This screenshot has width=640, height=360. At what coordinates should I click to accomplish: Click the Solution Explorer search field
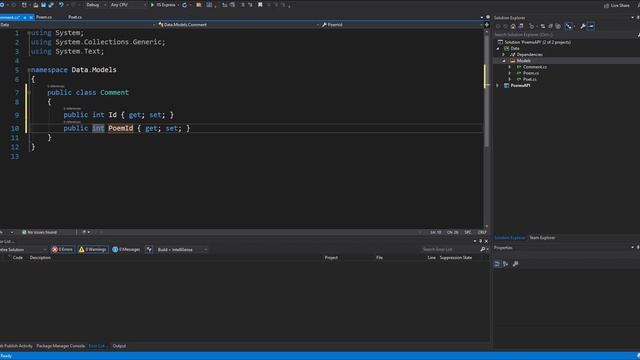(564, 35)
